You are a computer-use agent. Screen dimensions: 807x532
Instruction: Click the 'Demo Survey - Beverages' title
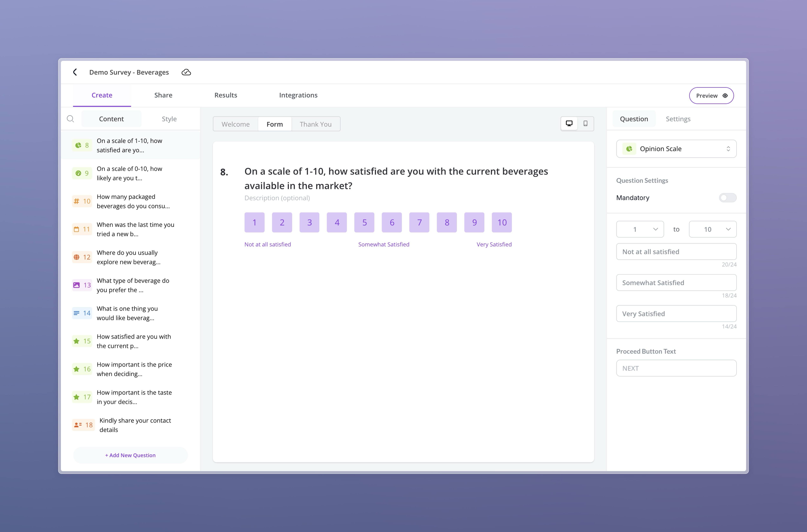point(129,72)
